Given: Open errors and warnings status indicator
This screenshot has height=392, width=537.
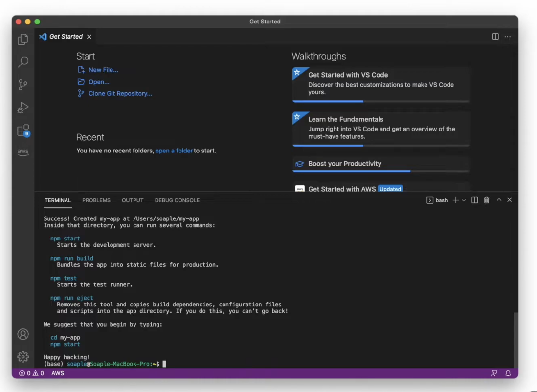Looking at the screenshot, I should click(x=31, y=373).
